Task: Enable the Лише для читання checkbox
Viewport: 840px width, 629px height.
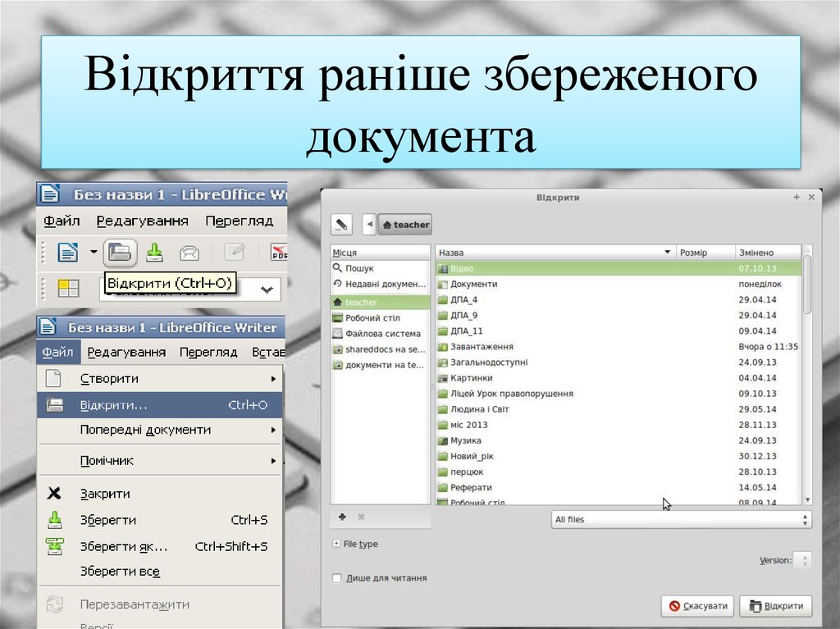Action: [336, 577]
